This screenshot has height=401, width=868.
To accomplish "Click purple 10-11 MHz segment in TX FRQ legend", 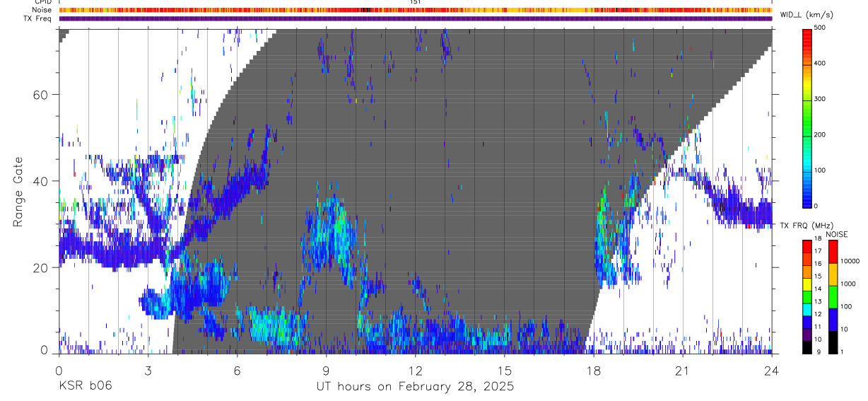I will (807, 335).
